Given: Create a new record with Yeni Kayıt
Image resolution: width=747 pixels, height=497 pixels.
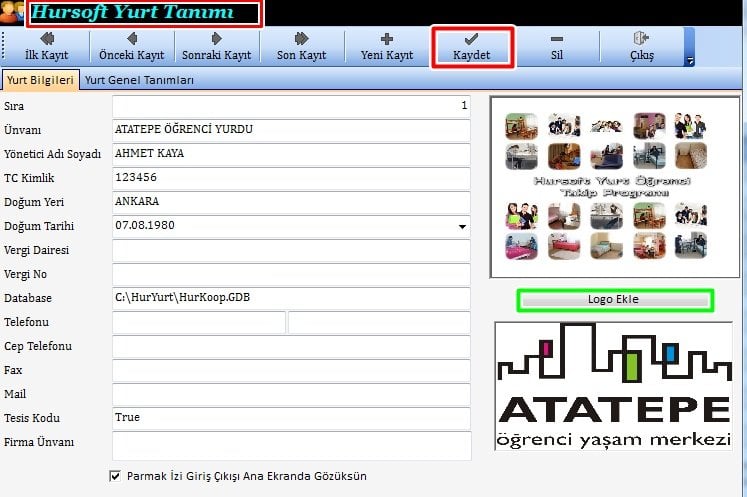Looking at the screenshot, I should (x=386, y=46).
